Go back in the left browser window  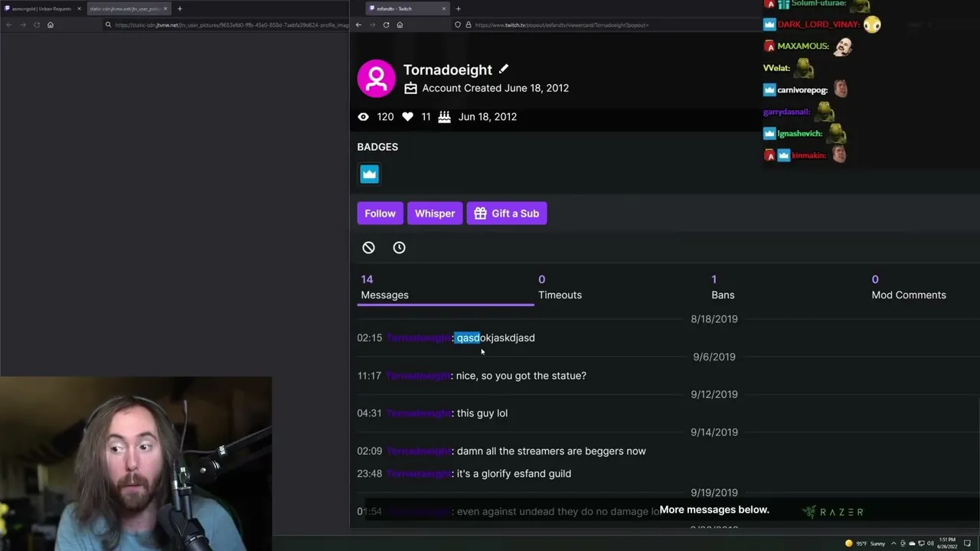pos(9,24)
